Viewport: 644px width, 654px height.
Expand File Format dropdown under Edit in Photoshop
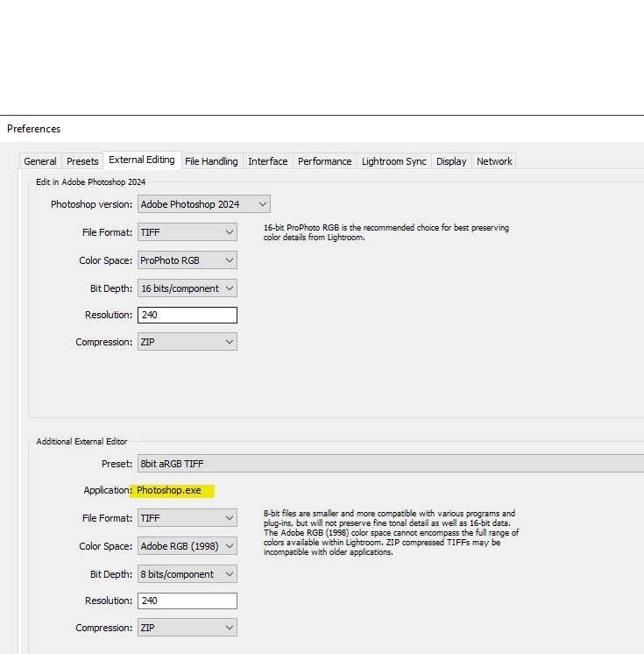coord(188,232)
